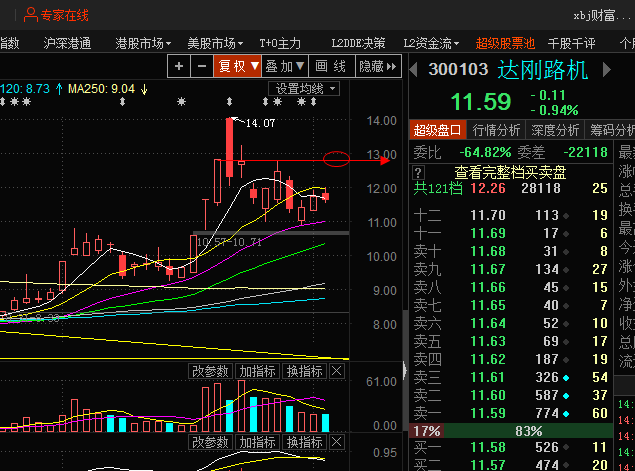Click 查看完整档买卖盘 link
The width and height of the screenshot is (635, 471).
(510, 173)
